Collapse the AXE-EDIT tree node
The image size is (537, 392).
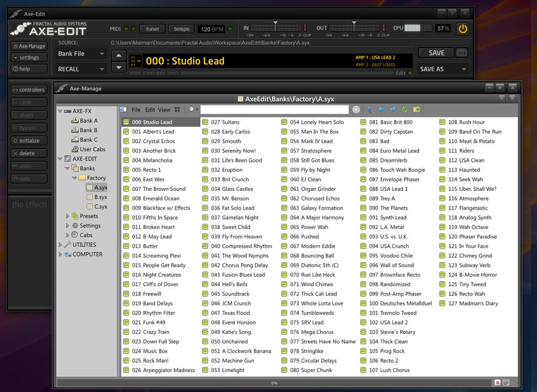click(x=60, y=158)
